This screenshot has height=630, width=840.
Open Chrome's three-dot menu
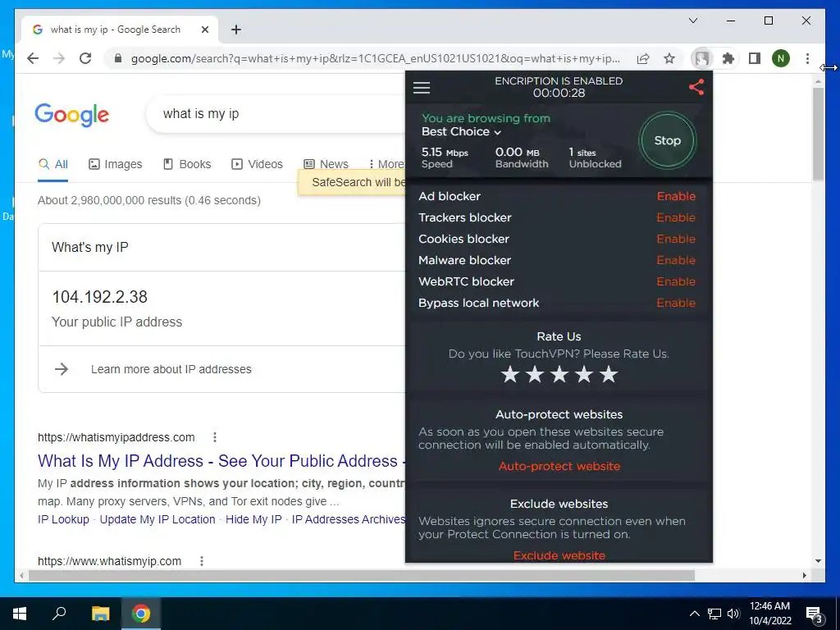pyautogui.click(x=807, y=58)
